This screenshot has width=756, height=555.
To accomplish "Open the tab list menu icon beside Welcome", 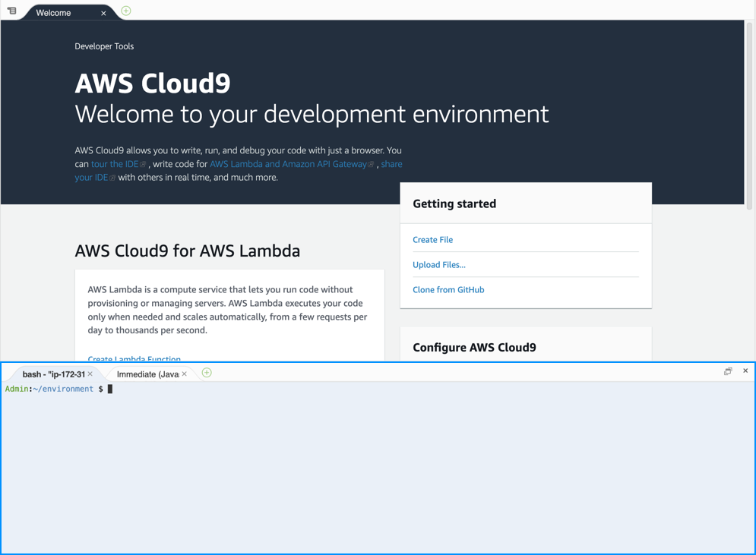I will [12, 11].
